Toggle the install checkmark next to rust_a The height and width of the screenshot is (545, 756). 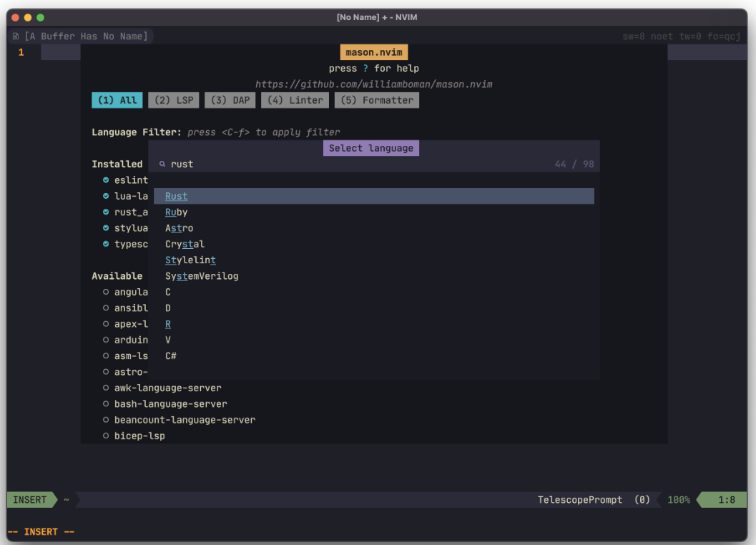(x=104, y=212)
